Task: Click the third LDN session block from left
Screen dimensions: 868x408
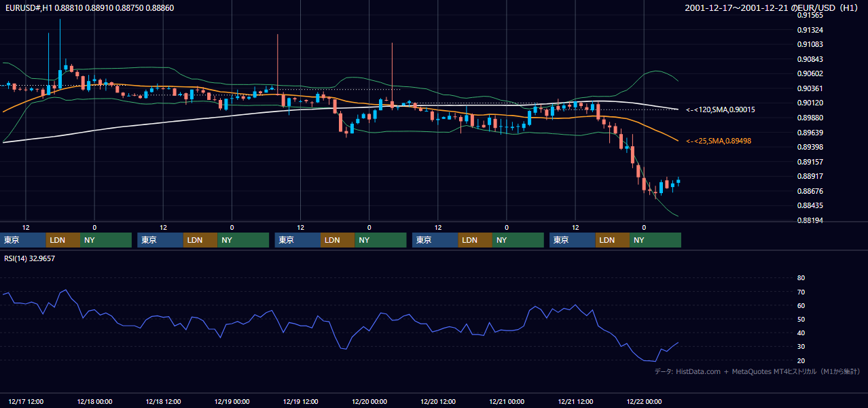Action: (x=338, y=240)
